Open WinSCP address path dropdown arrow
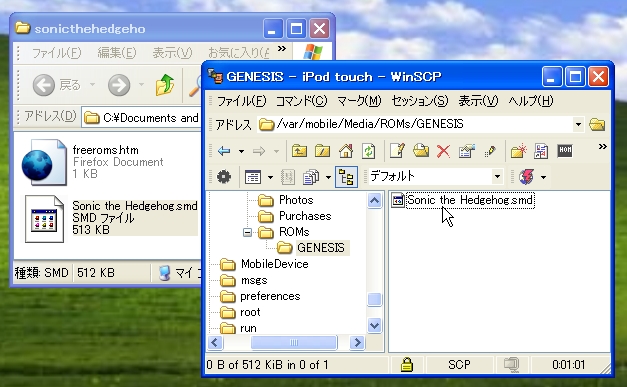Screen dimensions: 627x387 [x=578, y=124]
